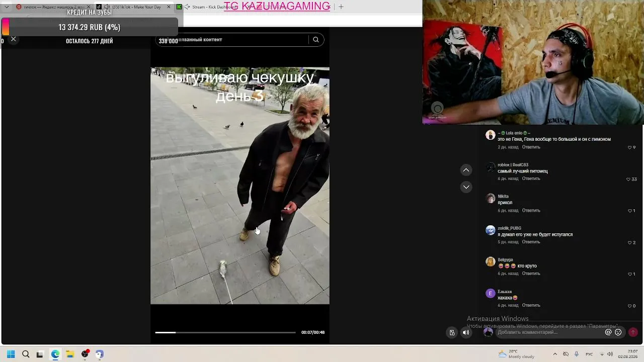Open the profile avatar of Nikita

point(490,198)
